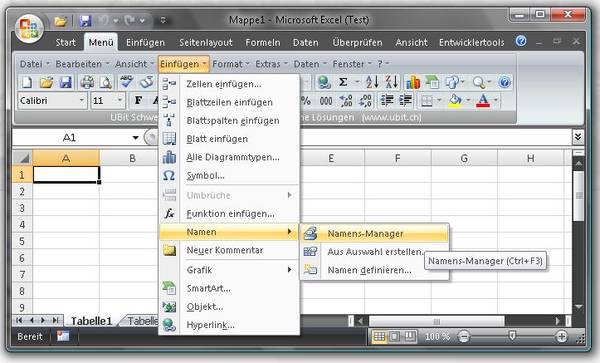Click the AutoSum sigma icon
The image size is (600, 363).
tap(343, 82)
